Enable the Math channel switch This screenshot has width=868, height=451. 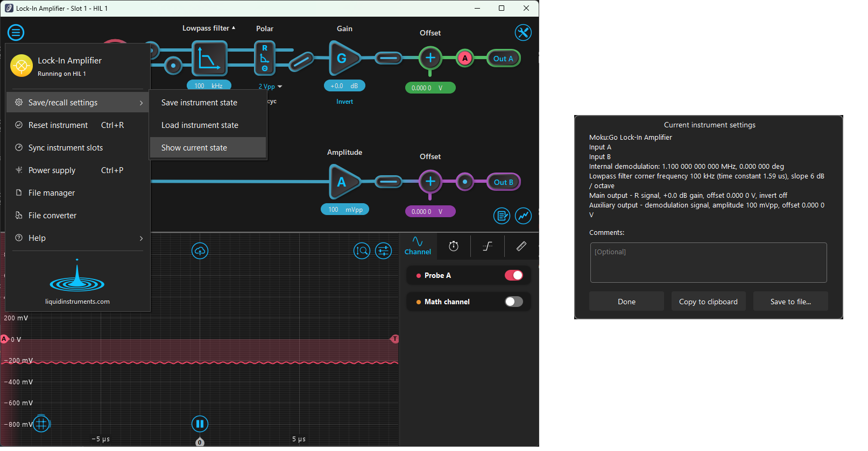514,302
